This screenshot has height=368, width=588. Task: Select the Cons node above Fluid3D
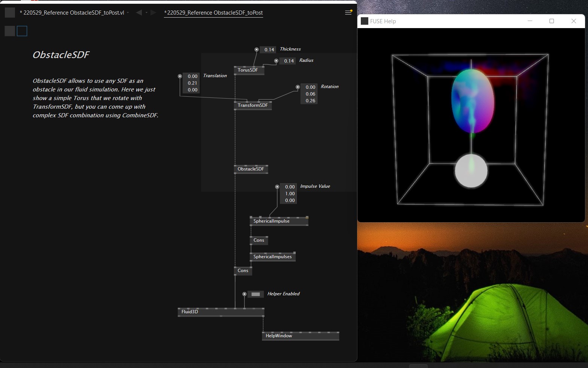point(243,271)
